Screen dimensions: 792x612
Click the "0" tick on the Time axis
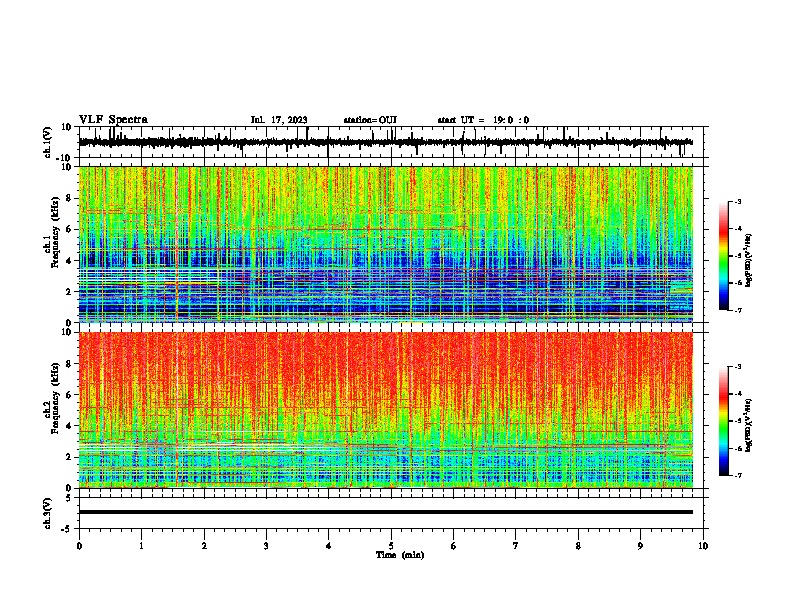click(x=79, y=546)
